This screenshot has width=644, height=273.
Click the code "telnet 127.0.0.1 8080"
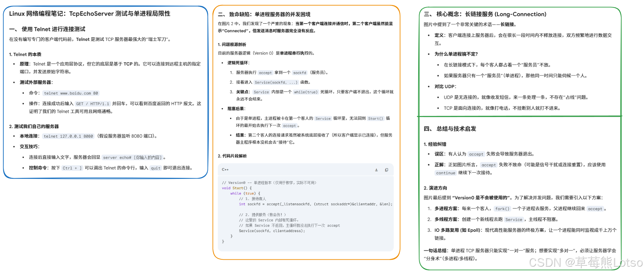[68, 136]
